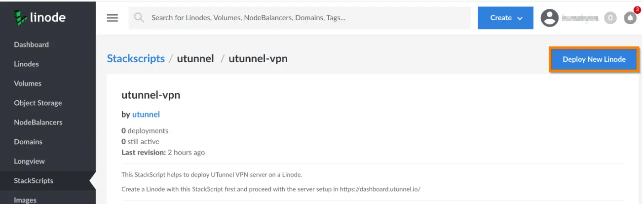Viewport: 644px width, 204px height.
Task: Focus the Linodes and Volumes search field
Action: tap(300, 18)
